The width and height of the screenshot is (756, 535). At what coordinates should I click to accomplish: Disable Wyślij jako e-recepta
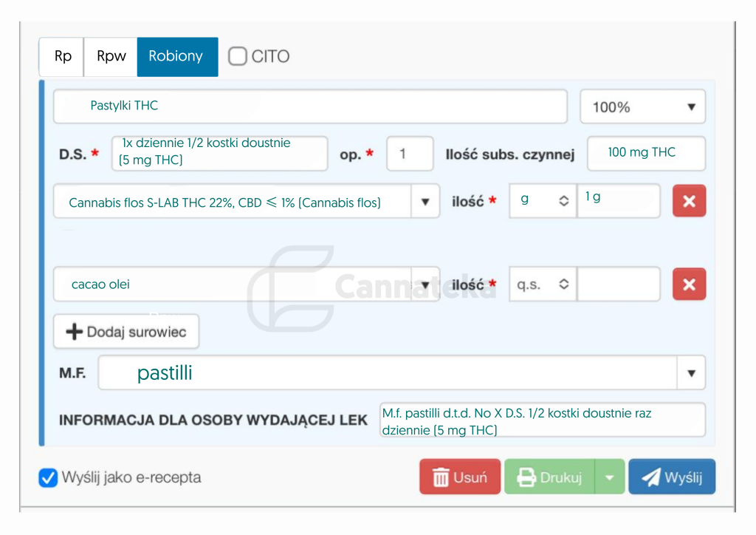point(48,478)
